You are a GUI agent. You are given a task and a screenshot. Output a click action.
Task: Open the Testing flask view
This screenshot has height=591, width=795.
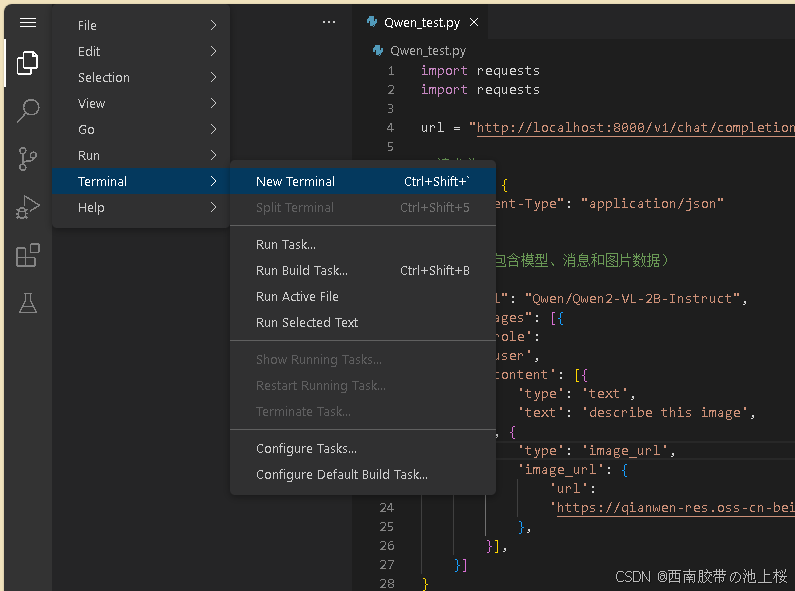coord(28,303)
